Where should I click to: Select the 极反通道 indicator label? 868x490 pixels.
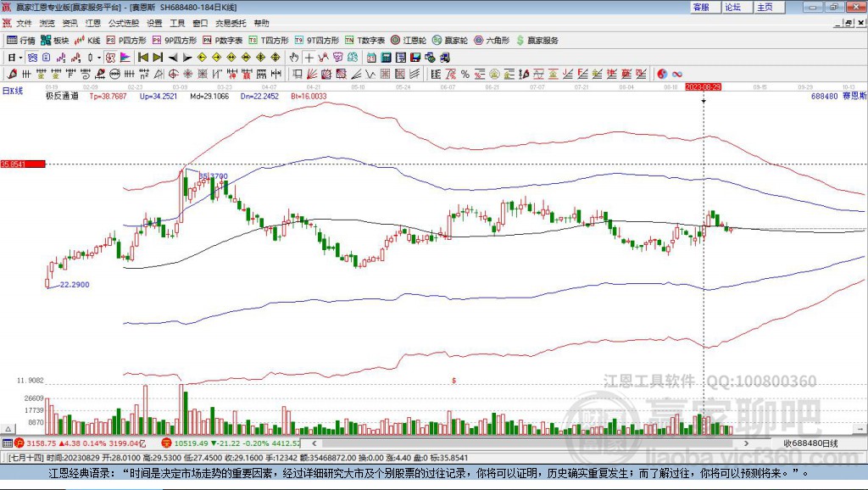(x=62, y=97)
